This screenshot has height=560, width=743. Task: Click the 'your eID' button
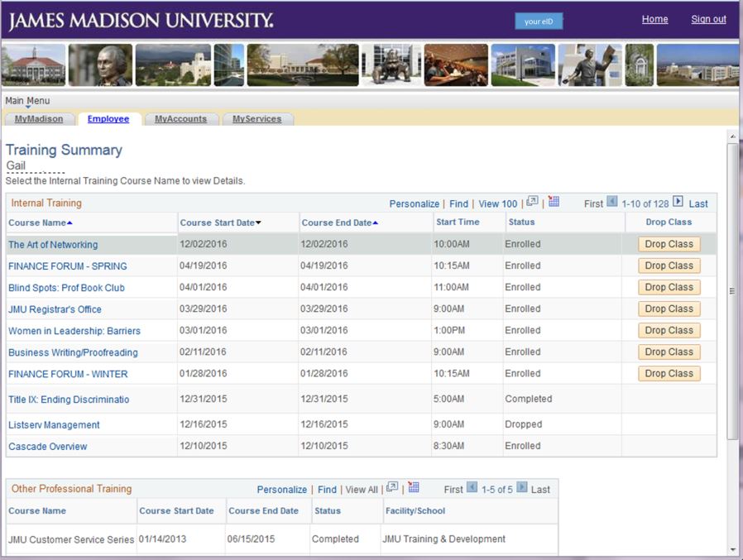pyautogui.click(x=539, y=22)
